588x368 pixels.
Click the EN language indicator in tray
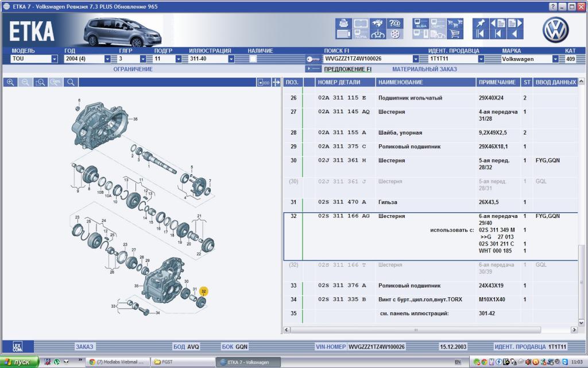pos(458,362)
